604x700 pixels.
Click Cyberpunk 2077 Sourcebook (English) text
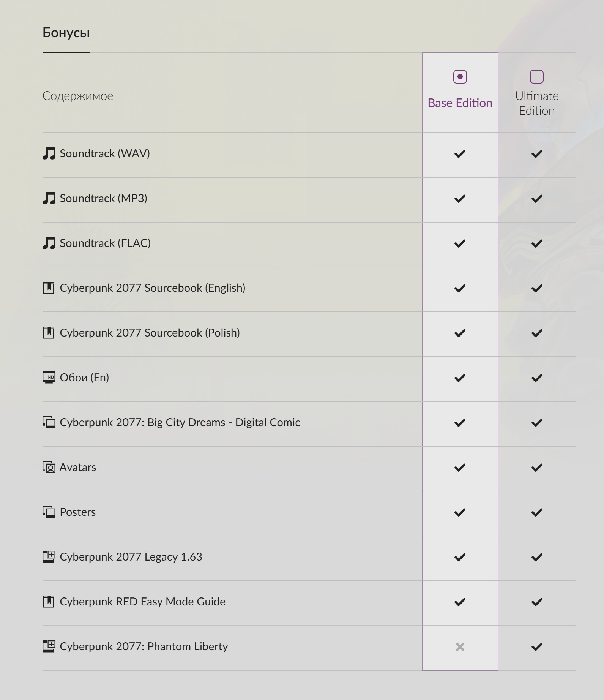tap(153, 288)
